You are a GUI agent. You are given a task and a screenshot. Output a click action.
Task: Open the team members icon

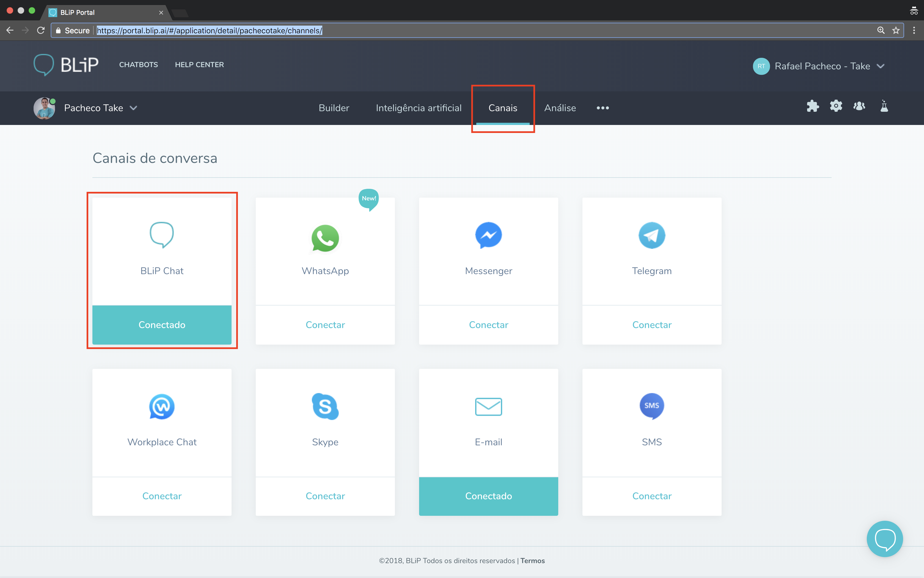click(x=859, y=106)
